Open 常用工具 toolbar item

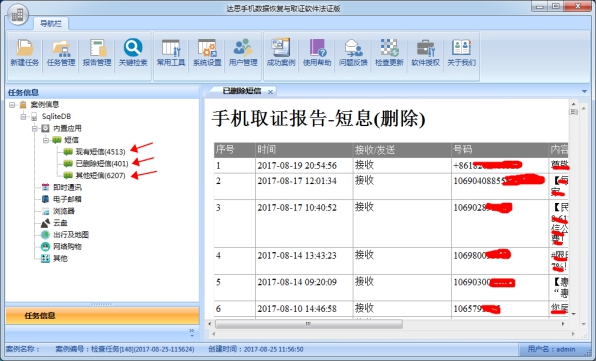click(x=171, y=53)
